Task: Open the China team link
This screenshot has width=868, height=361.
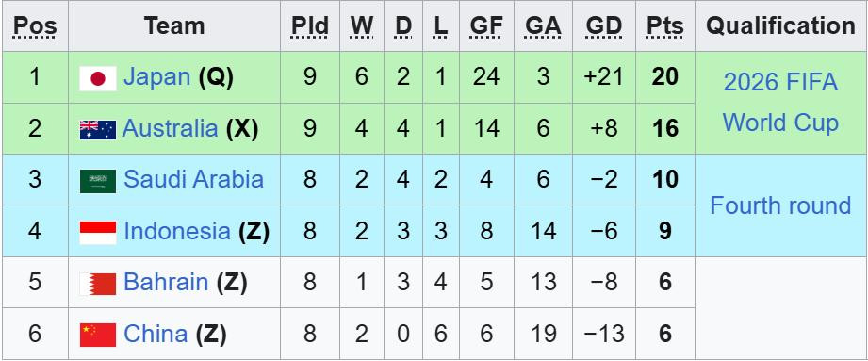Action: click(156, 334)
